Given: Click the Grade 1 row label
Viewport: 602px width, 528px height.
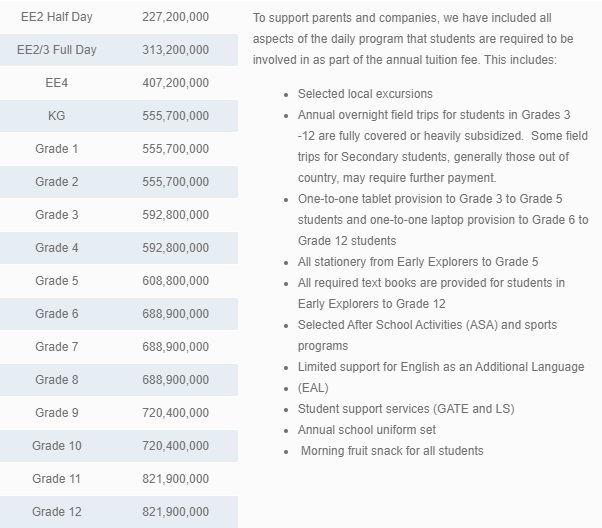Looking at the screenshot, I should [x=56, y=149].
